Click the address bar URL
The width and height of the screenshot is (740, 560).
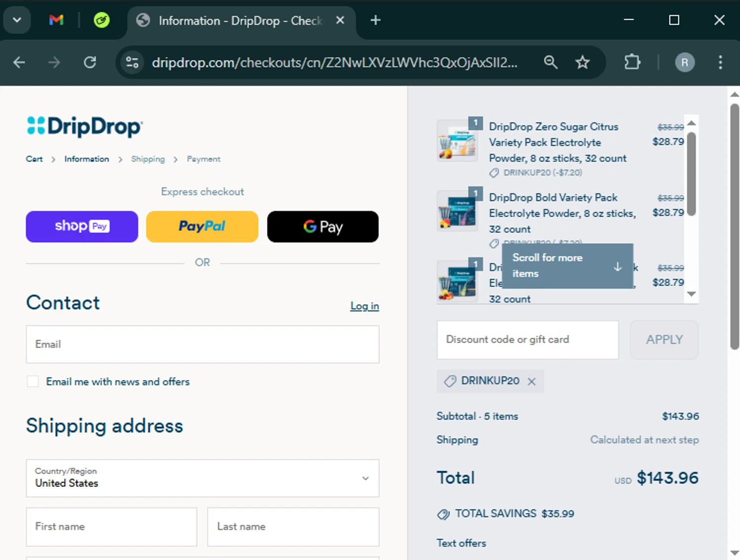coord(334,63)
